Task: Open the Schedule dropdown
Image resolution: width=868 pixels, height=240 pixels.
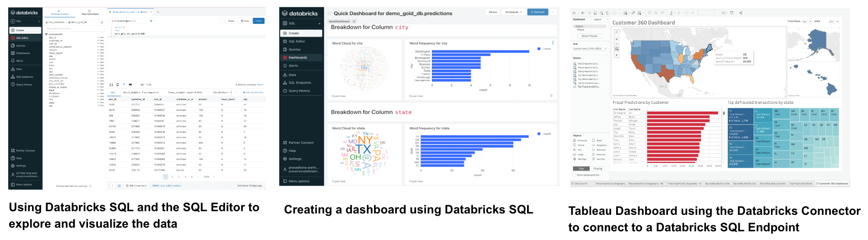Action: pyautogui.click(x=514, y=12)
